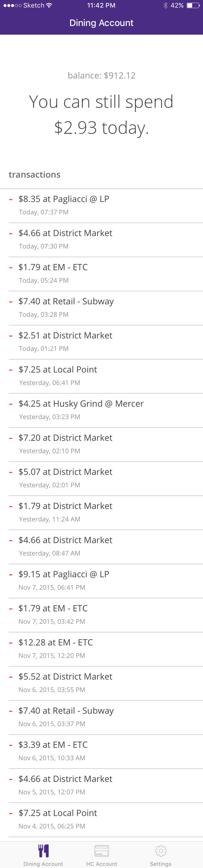Switch to the Settings tab label
Screen dimensions: 203x868
(161, 864)
